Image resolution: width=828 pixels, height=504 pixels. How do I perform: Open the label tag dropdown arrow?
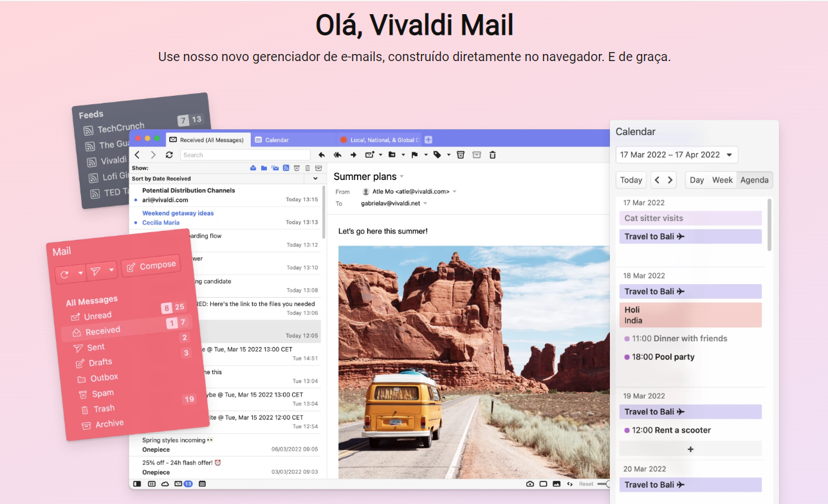[x=448, y=155]
